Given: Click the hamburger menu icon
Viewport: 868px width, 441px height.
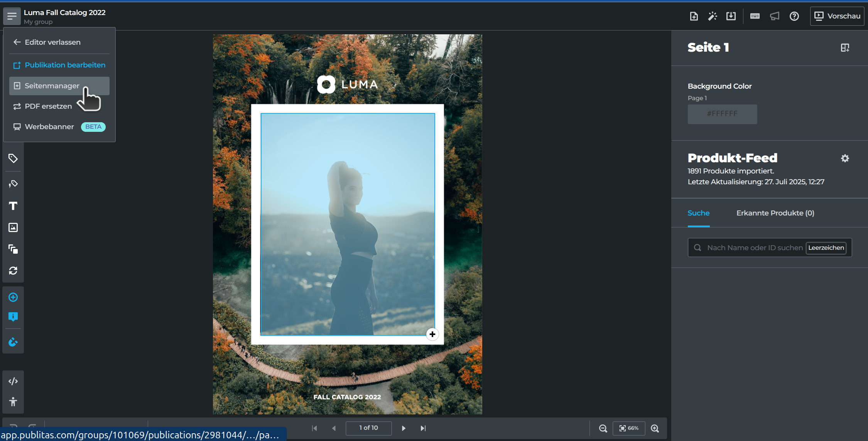Looking at the screenshot, I should (x=12, y=16).
